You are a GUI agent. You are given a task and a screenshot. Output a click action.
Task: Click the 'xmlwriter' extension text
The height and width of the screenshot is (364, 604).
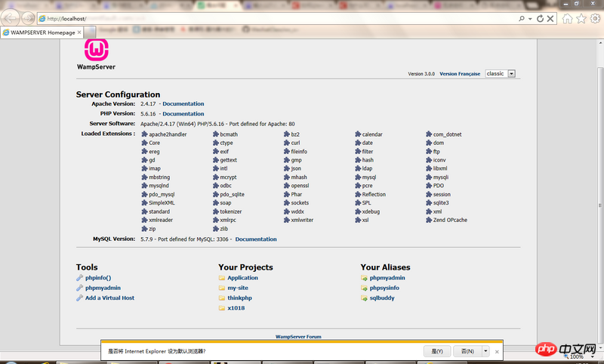[x=302, y=220]
